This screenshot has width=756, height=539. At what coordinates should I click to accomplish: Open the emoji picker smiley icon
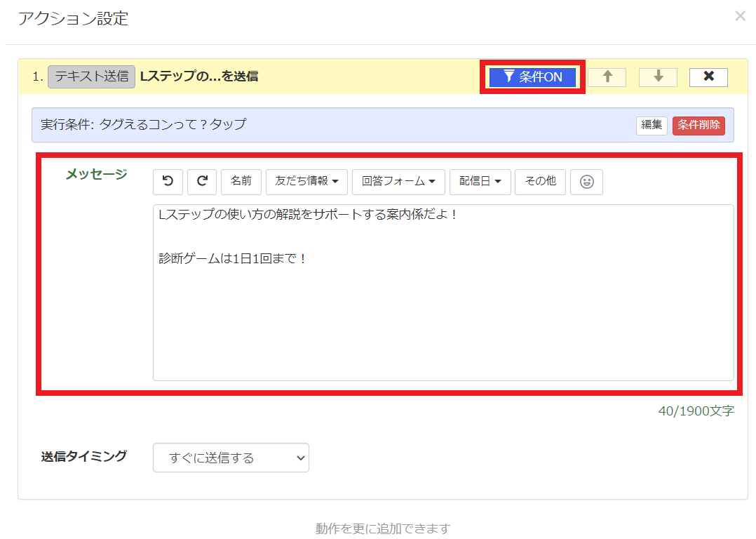point(586,182)
